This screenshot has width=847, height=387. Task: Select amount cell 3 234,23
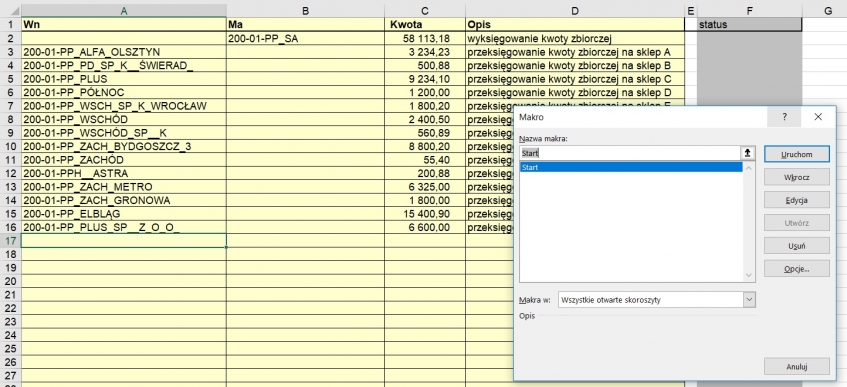425,52
